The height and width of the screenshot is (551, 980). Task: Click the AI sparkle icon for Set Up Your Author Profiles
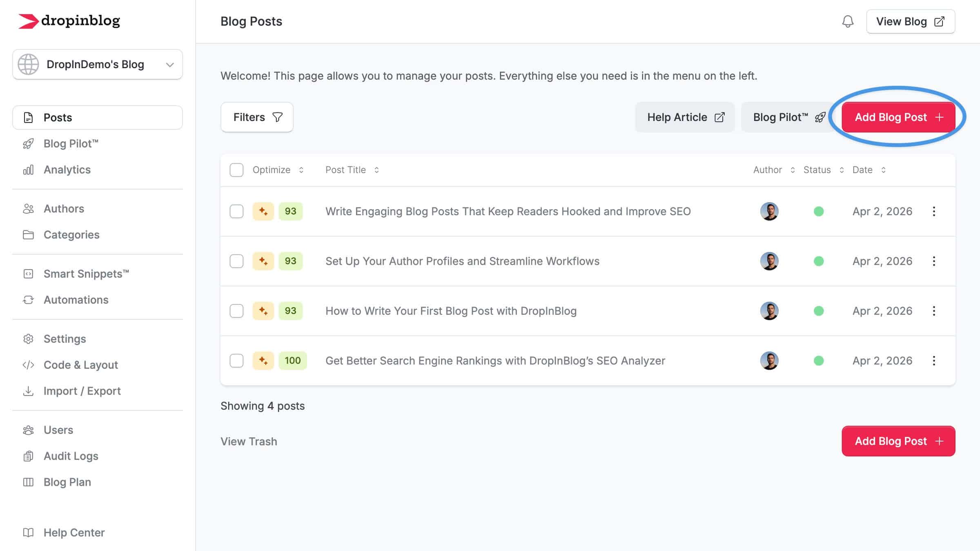[x=263, y=261]
